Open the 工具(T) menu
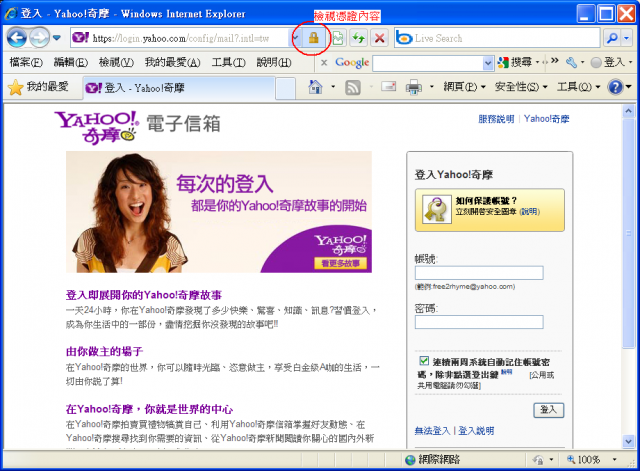The image size is (640, 471). coord(228,62)
